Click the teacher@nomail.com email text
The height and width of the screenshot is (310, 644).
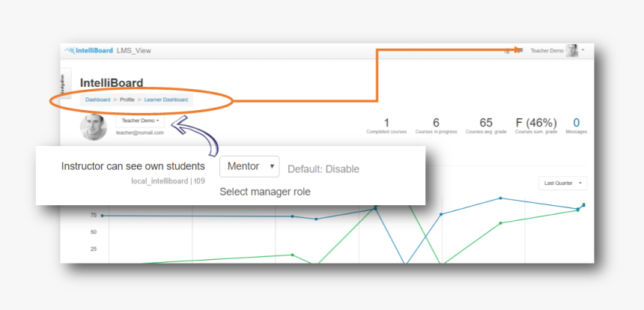[140, 133]
